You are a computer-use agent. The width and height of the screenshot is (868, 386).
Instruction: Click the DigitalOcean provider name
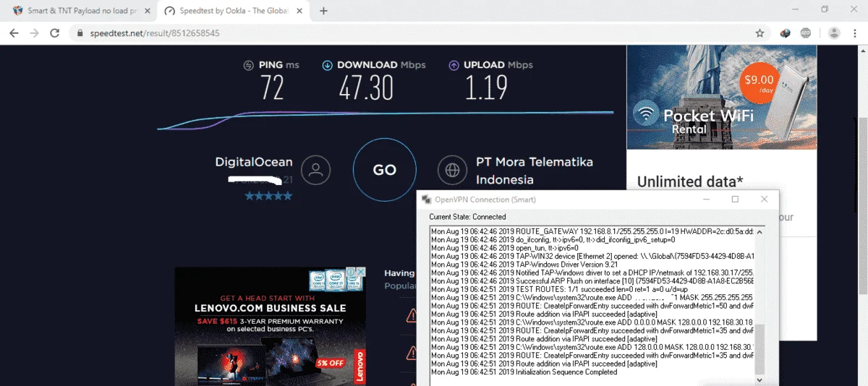point(254,162)
